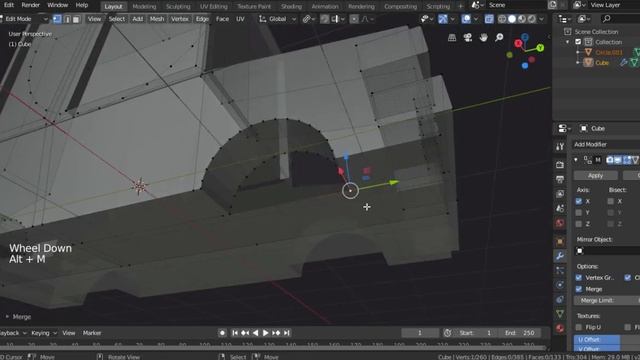Image resolution: width=640 pixels, height=360 pixels.
Task: Toggle Vertex Groups option checkbox
Action: (578, 278)
